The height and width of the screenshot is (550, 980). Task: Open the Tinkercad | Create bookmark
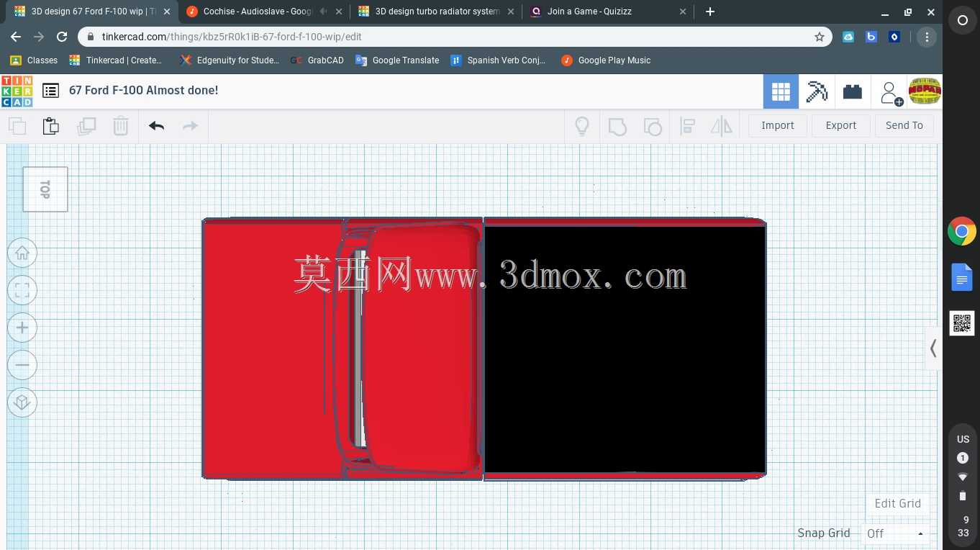click(116, 60)
